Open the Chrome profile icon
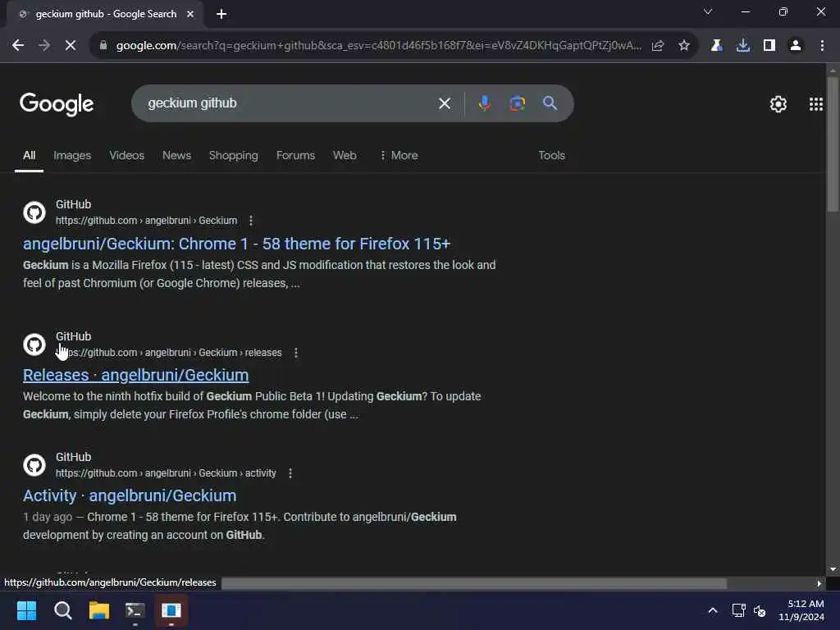840x630 pixels. pyautogui.click(x=796, y=46)
